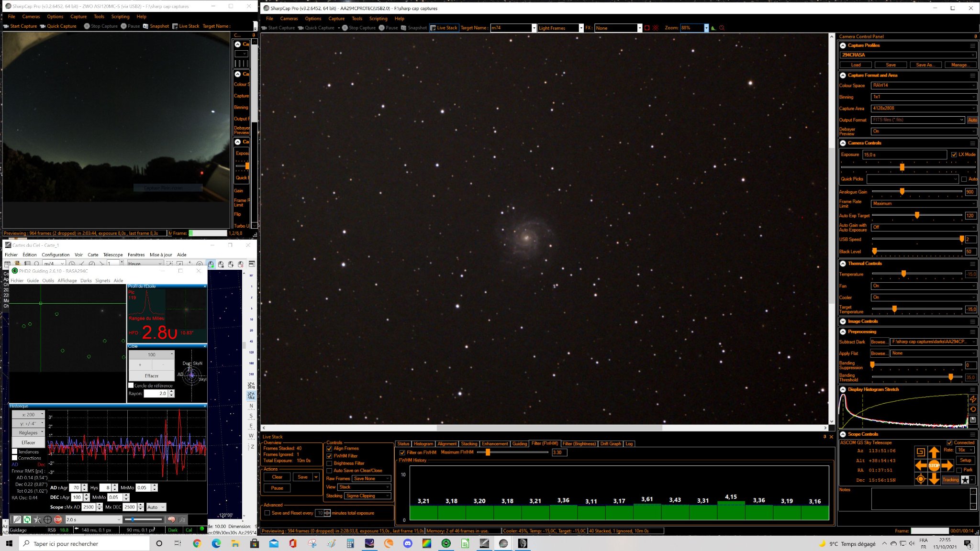This screenshot has width=980, height=551.
Task: Click histogram auto-stretch lightning icon
Action: pyautogui.click(x=973, y=399)
